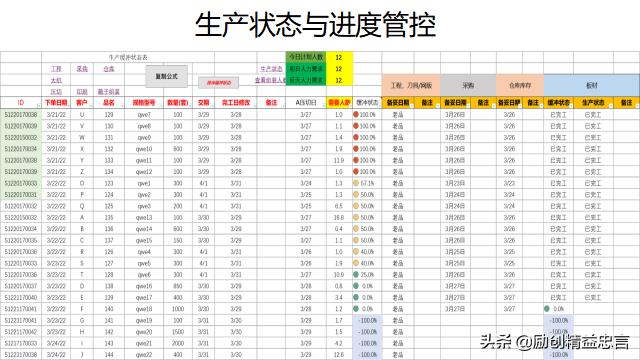The width and height of the screenshot is (640, 360).
Task: Select the 工程, 刀模/网版 group header cell
Action: pos(411,85)
